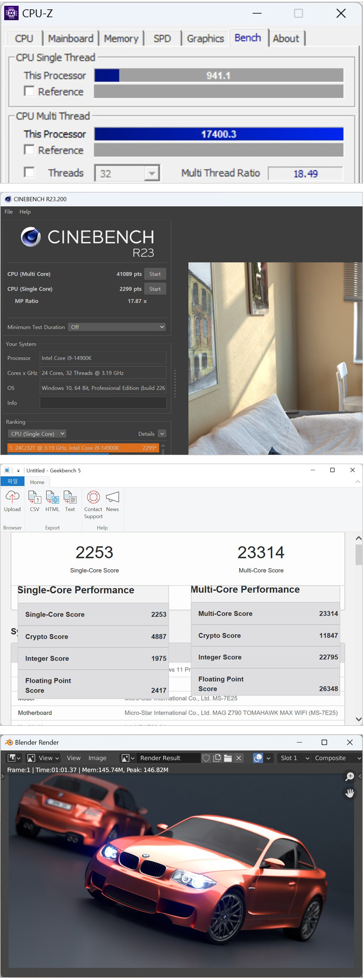
Task: Click the new image copy icon in Blender
Action: click(x=217, y=758)
